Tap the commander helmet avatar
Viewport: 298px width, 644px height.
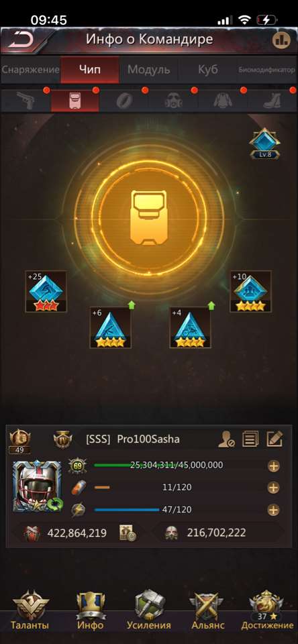click(37, 486)
